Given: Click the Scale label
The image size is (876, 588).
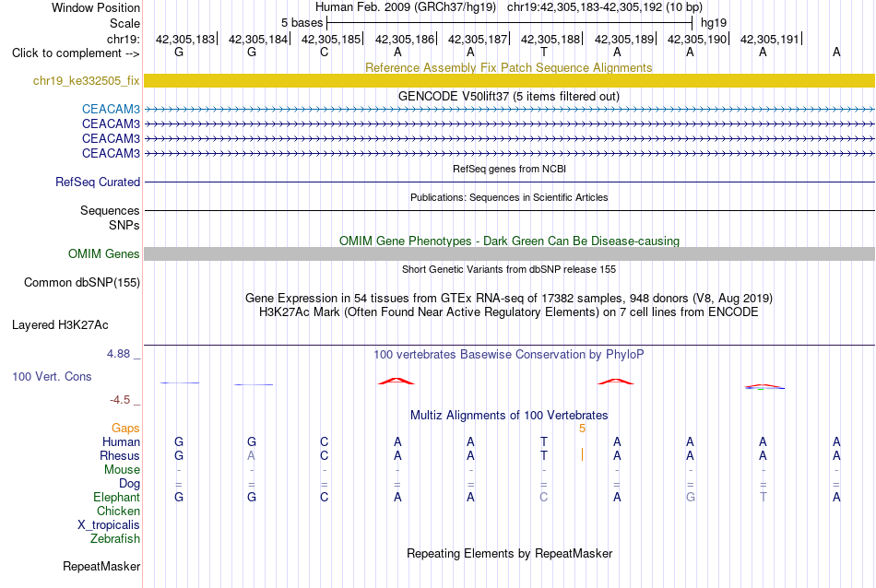Looking at the screenshot, I should coord(124,23).
